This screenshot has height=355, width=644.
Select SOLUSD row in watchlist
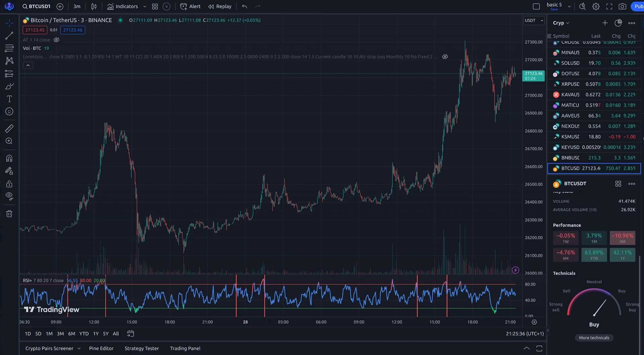(594, 63)
